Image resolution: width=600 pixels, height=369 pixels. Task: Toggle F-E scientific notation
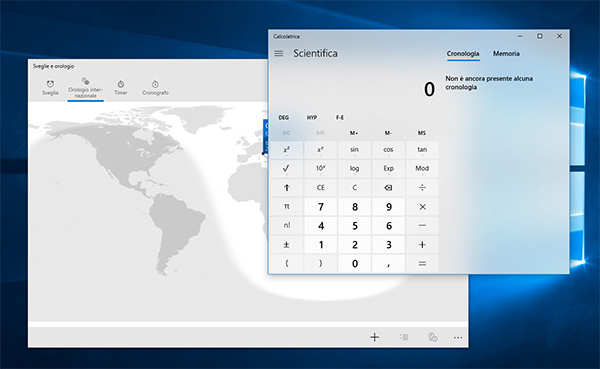pos(340,118)
